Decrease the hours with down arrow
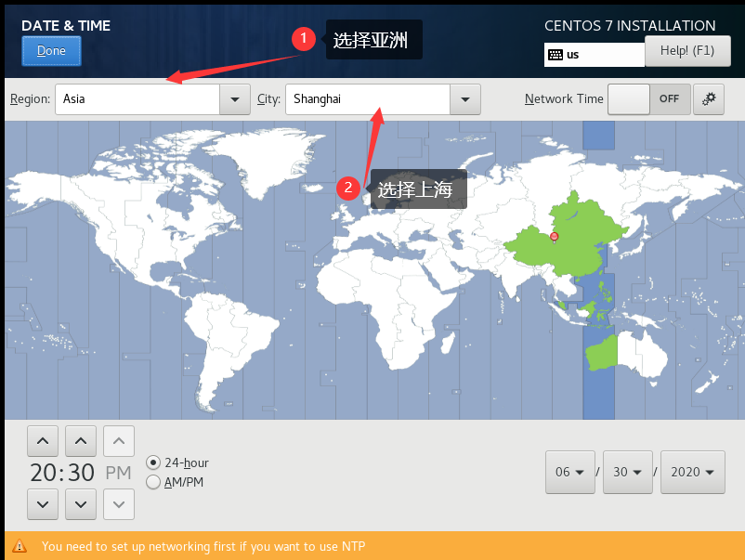The height and width of the screenshot is (560, 745). [x=43, y=504]
